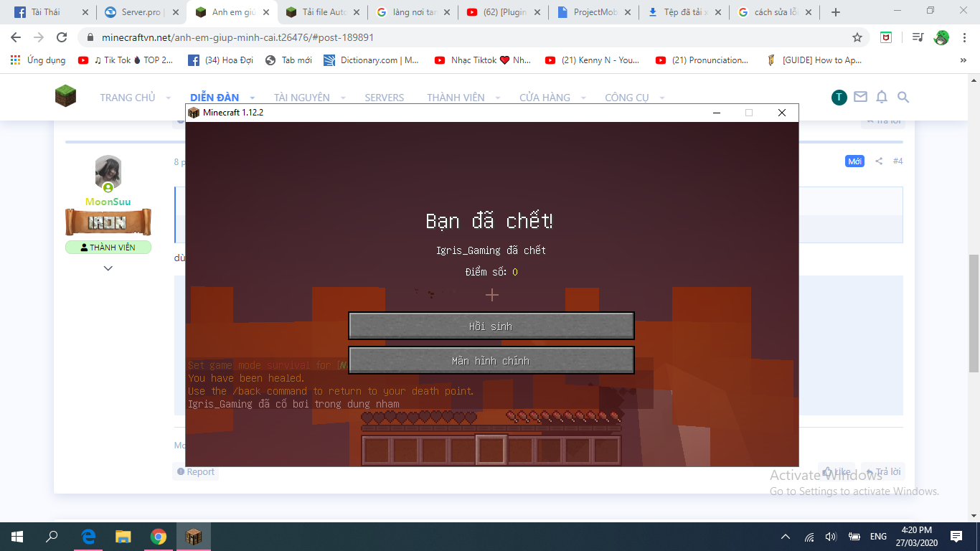
Task: Open a new Chrome tab with plus button
Action: click(x=835, y=12)
